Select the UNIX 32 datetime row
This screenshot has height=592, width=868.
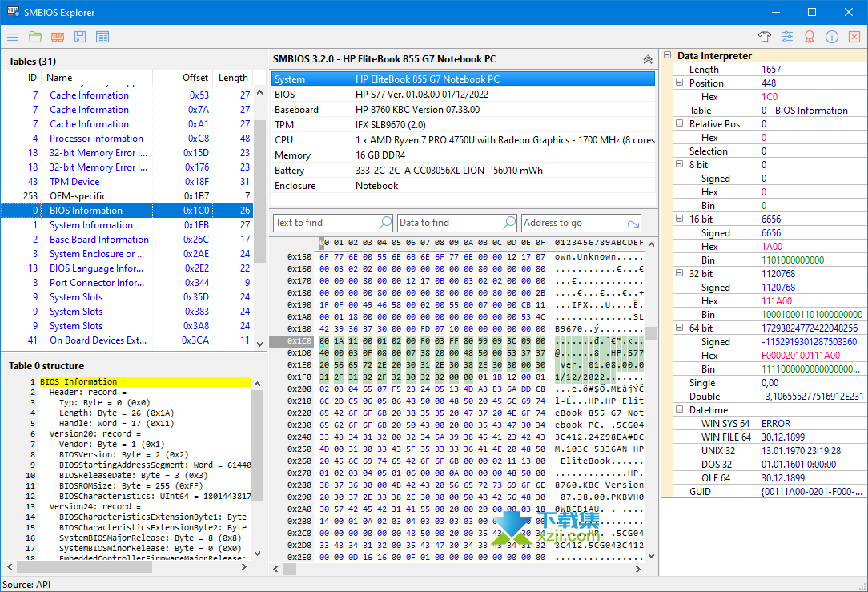770,451
